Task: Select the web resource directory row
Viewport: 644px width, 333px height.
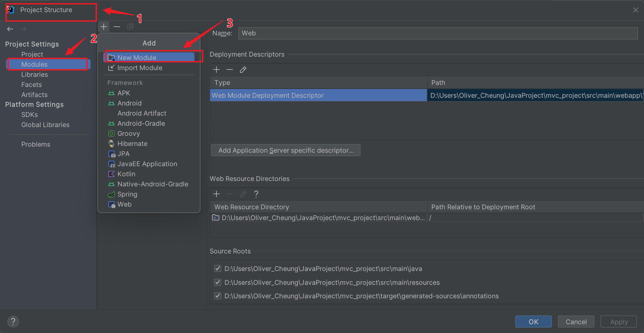Action: (x=318, y=218)
